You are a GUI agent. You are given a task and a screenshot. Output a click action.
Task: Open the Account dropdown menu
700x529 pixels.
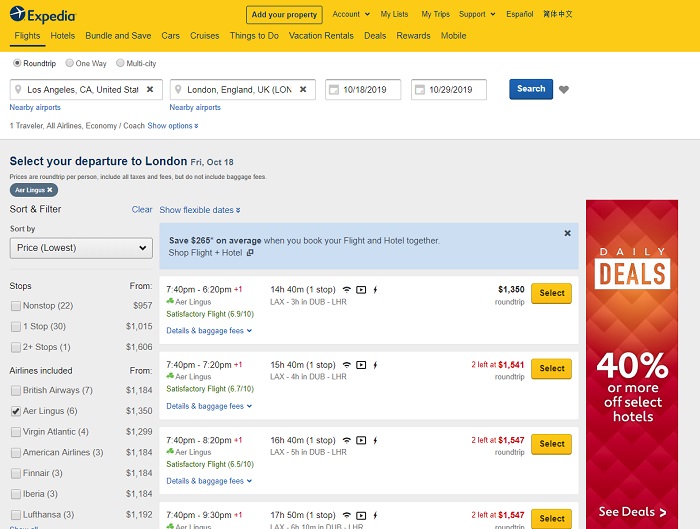click(x=351, y=14)
